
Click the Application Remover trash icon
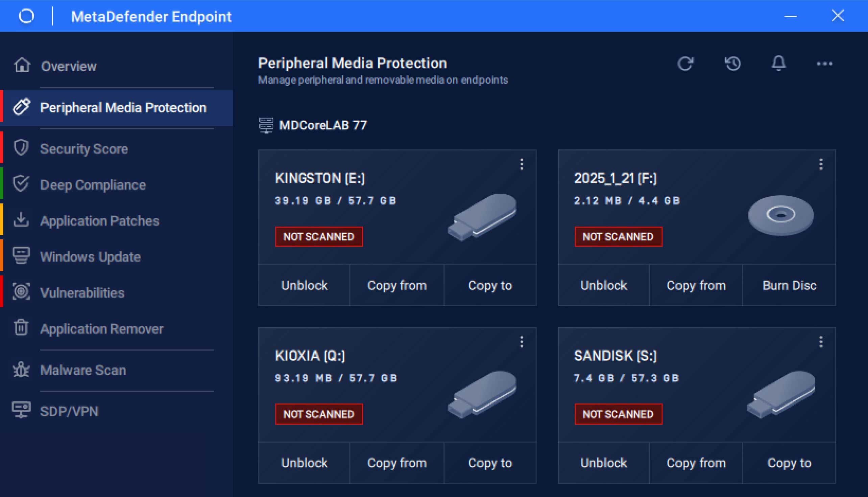click(x=21, y=328)
